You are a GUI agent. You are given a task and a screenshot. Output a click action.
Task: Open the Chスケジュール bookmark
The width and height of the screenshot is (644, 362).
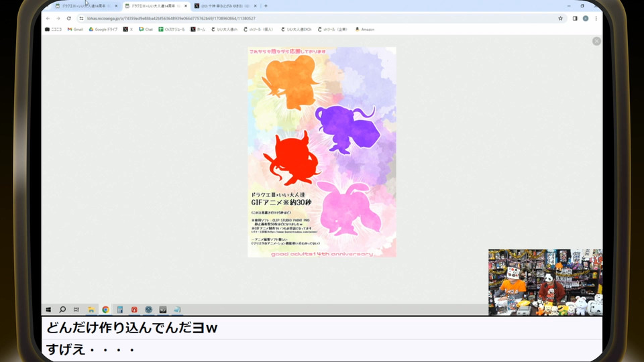pos(172,29)
